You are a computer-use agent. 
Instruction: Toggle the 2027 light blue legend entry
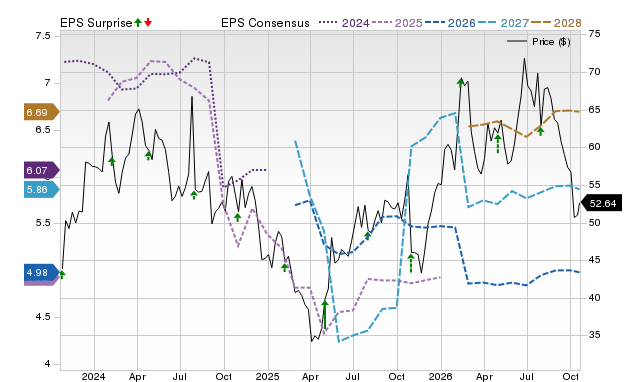(x=503, y=23)
